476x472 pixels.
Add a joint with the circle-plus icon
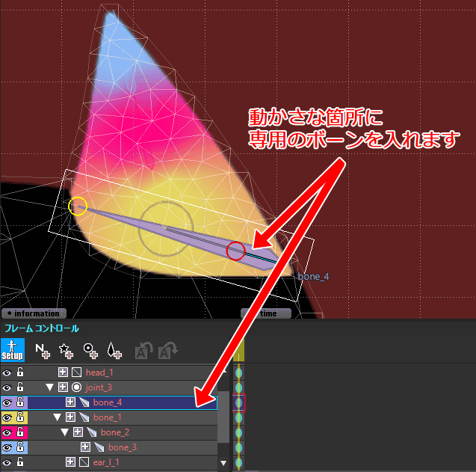pyautogui.click(x=90, y=351)
